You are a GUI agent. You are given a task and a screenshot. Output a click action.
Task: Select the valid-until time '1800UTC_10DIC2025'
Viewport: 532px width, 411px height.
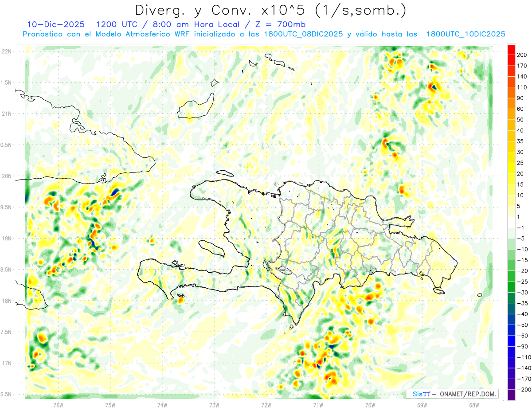(x=465, y=34)
